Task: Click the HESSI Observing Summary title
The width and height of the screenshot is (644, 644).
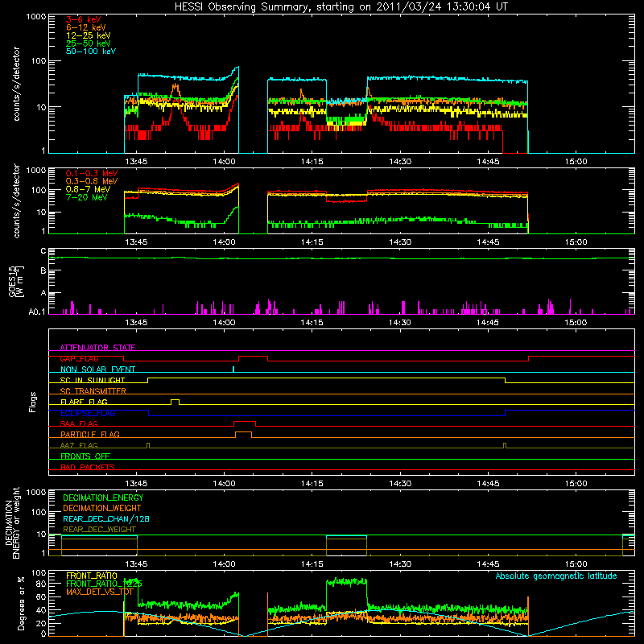Action: click(341, 6)
